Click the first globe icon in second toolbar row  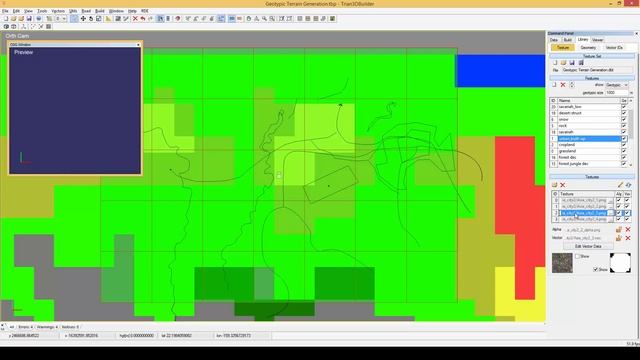[x=6, y=27]
